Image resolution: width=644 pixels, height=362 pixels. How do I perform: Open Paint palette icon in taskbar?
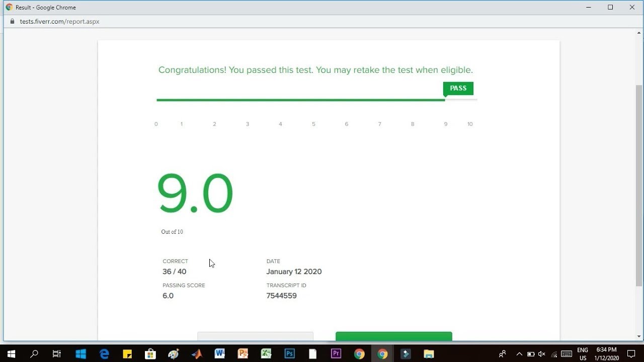[174, 353]
